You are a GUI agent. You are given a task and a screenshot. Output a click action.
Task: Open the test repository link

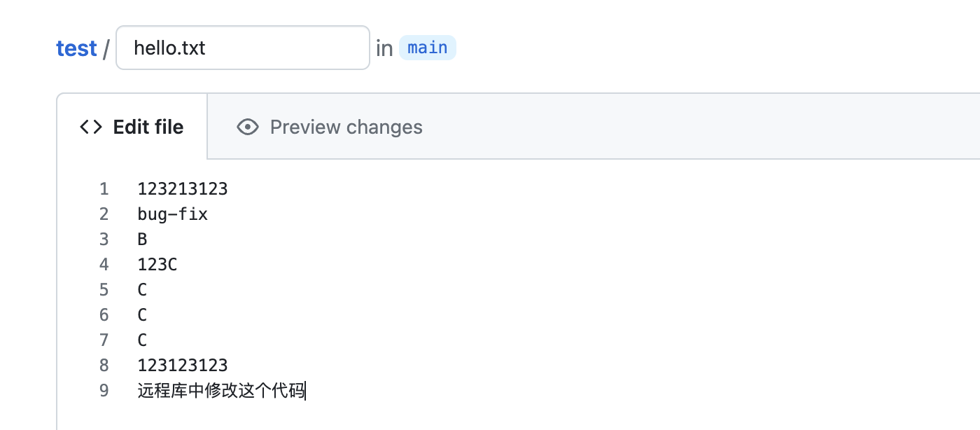tap(76, 48)
